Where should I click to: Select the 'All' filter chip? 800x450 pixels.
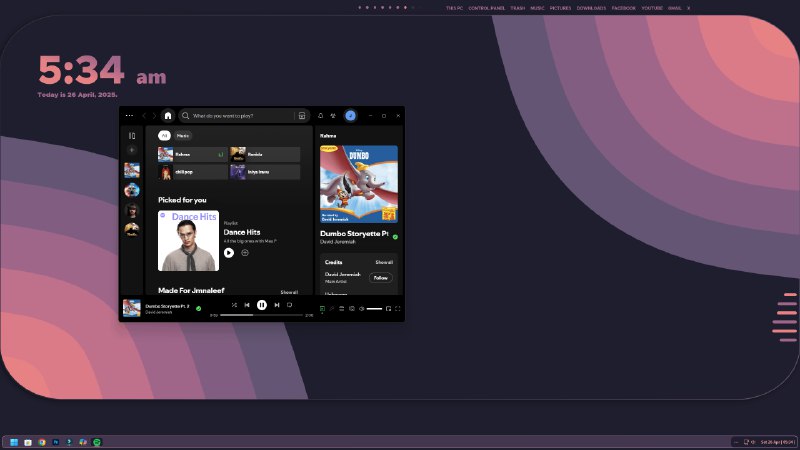[x=164, y=136]
